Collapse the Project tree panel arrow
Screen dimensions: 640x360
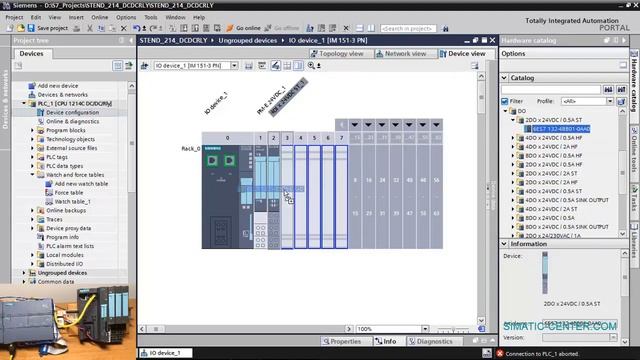point(131,40)
